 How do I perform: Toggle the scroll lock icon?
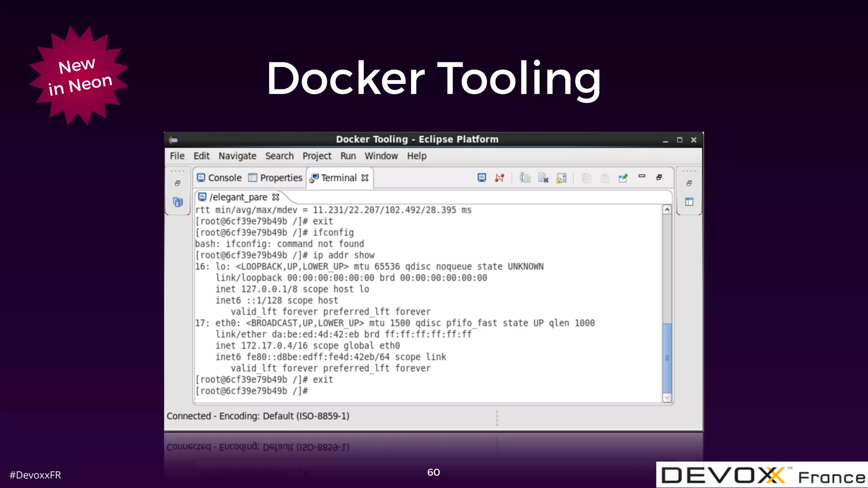pyautogui.click(x=561, y=178)
